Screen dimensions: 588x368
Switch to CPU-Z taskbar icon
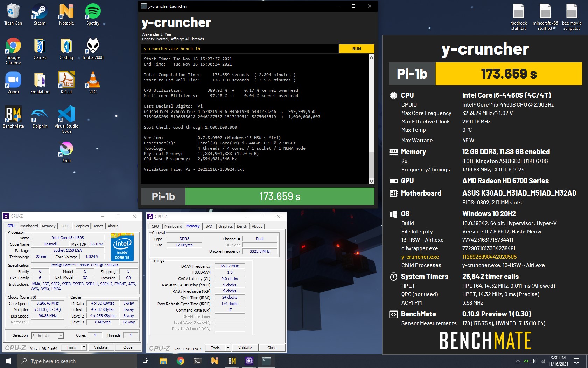click(249, 361)
